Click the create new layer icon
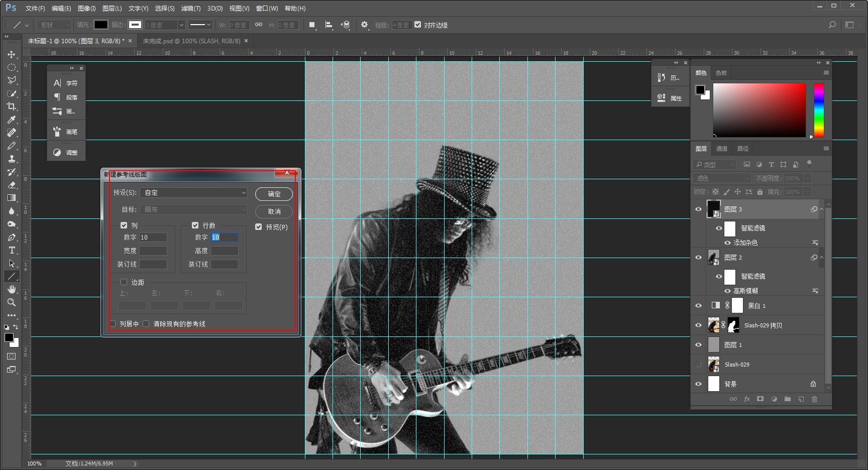868x470 pixels. (801, 399)
